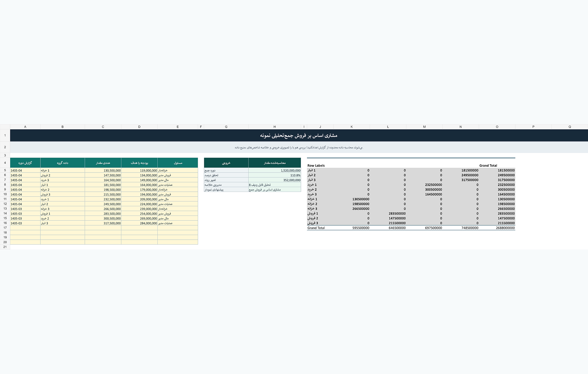Click pivot 'Row Labels' header
Image resolution: width=588 pixels, height=374 pixels.
pos(316,166)
